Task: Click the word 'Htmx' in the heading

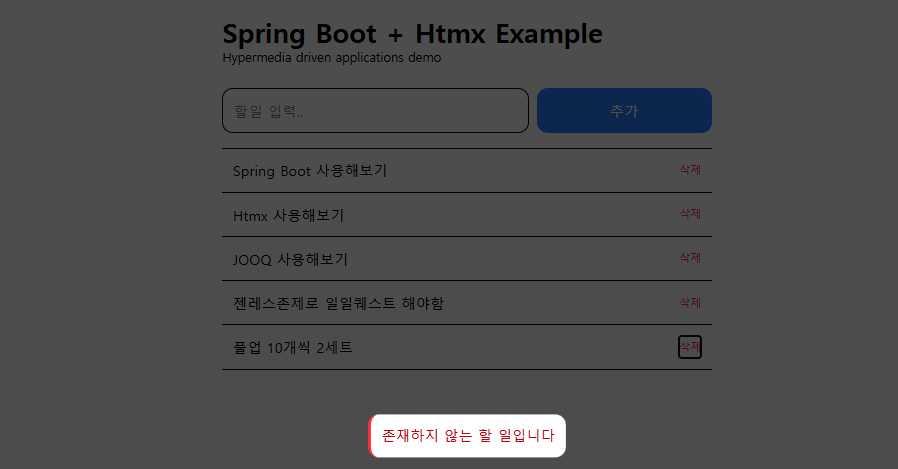Action: [x=450, y=34]
